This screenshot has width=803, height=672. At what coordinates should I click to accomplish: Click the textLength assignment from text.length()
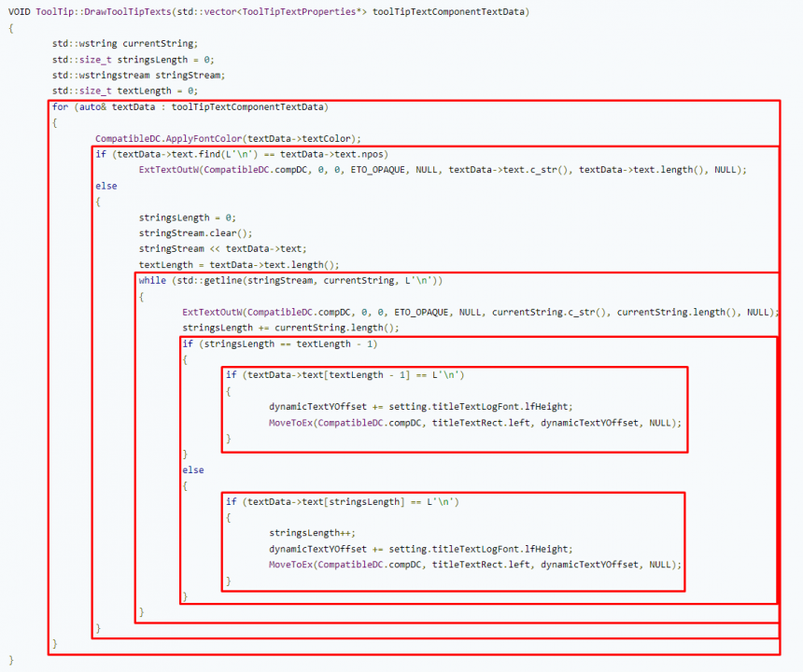pyautogui.click(x=239, y=264)
